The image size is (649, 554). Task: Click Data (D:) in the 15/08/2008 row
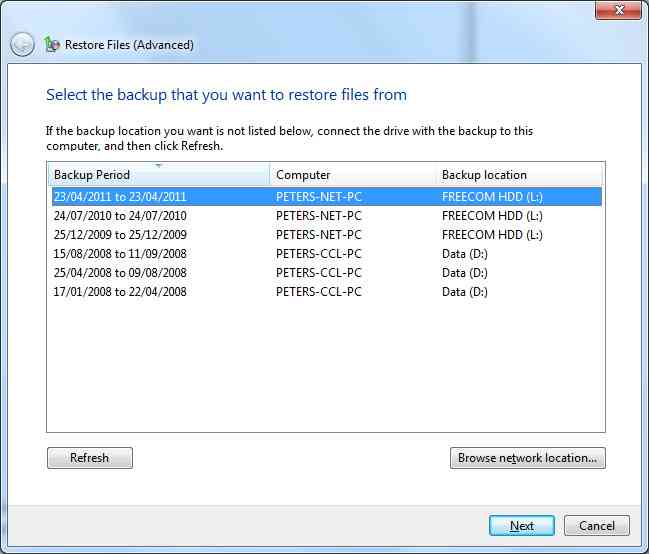click(x=465, y=254)
